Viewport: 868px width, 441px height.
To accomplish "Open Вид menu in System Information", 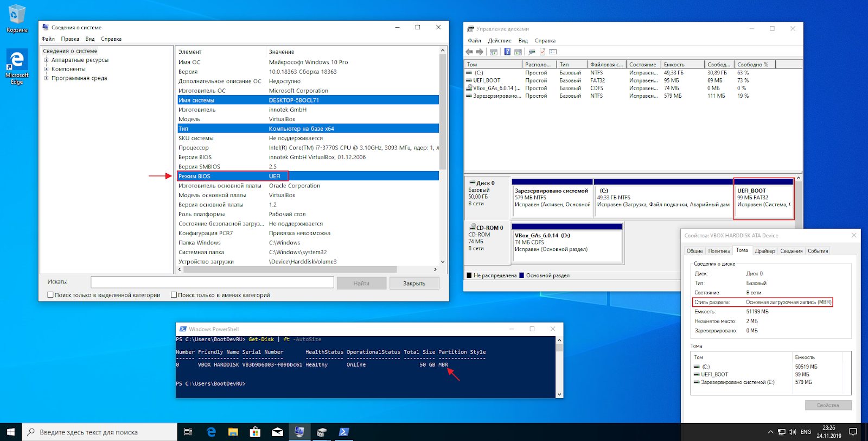I will 90,39.
